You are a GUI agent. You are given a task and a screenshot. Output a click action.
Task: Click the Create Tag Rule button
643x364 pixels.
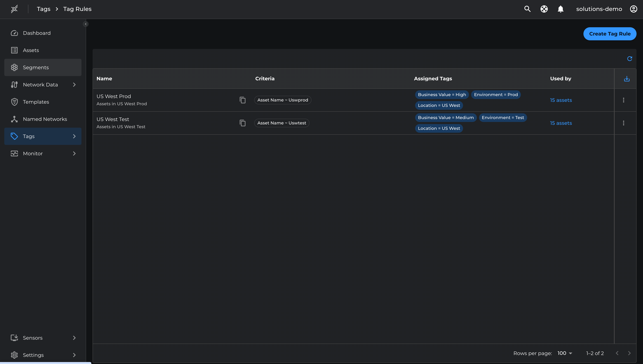point(609,34)
